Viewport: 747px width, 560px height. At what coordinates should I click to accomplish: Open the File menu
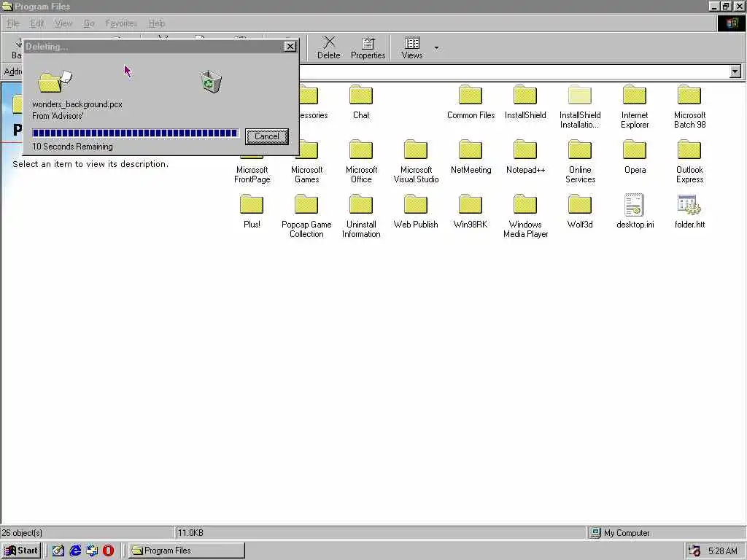(13, 23)
